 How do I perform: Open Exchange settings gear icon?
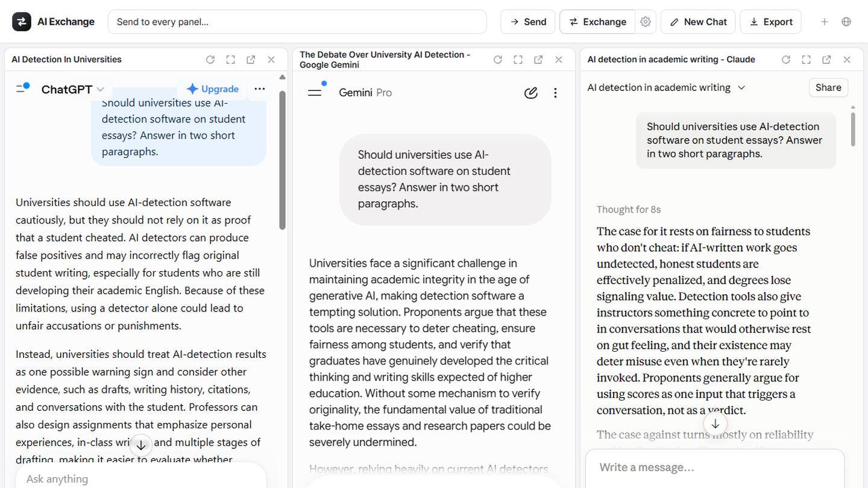click(646, 22)
